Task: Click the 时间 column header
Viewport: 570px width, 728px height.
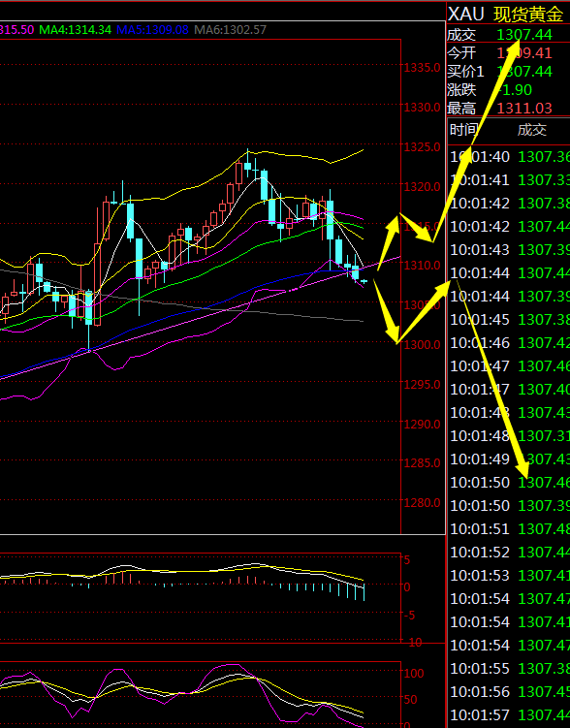Action: [x=463, y=130]
